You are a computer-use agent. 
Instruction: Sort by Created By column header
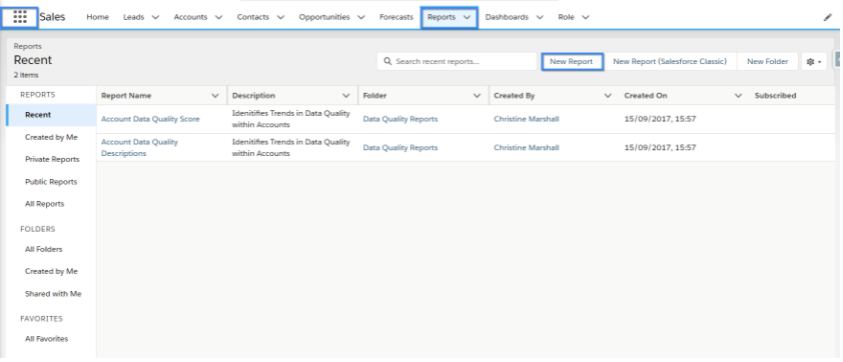514,96
